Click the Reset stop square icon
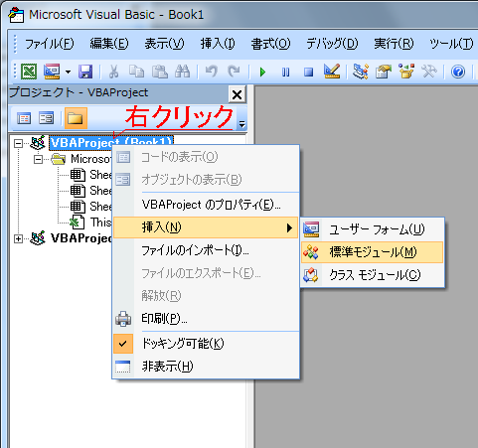 (308, 72)
